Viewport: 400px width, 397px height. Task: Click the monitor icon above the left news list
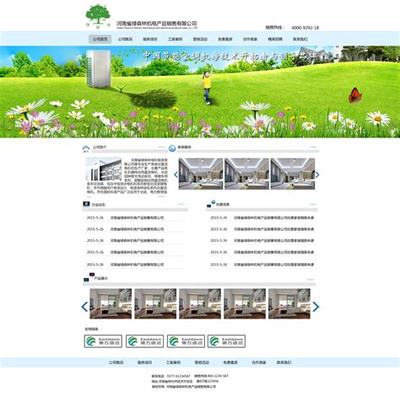coord(86,204)
